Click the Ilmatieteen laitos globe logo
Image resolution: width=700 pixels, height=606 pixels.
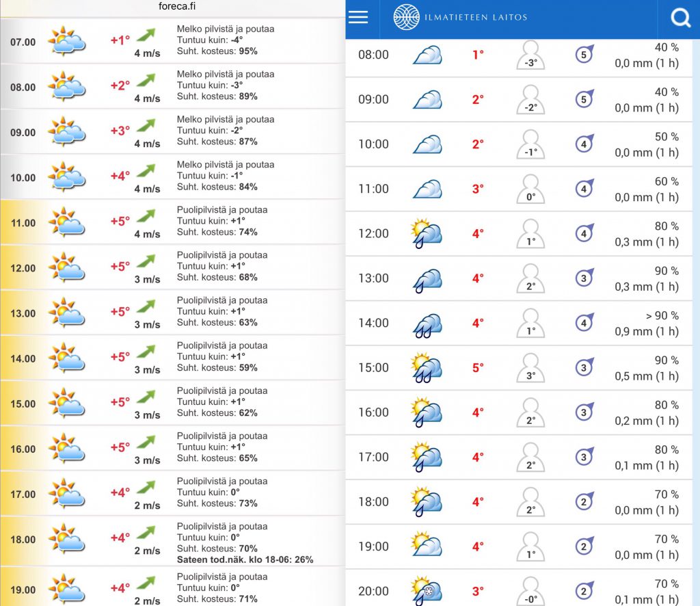406,17
